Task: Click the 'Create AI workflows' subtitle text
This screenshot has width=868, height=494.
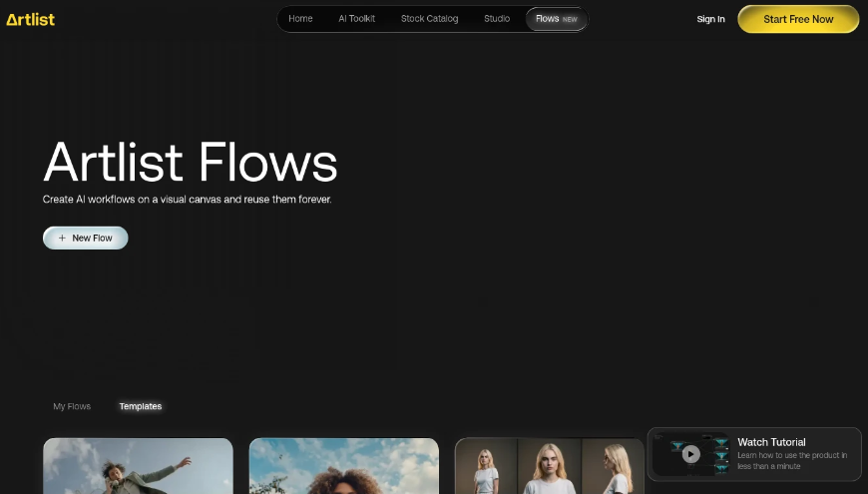Action: pos(188,200)
